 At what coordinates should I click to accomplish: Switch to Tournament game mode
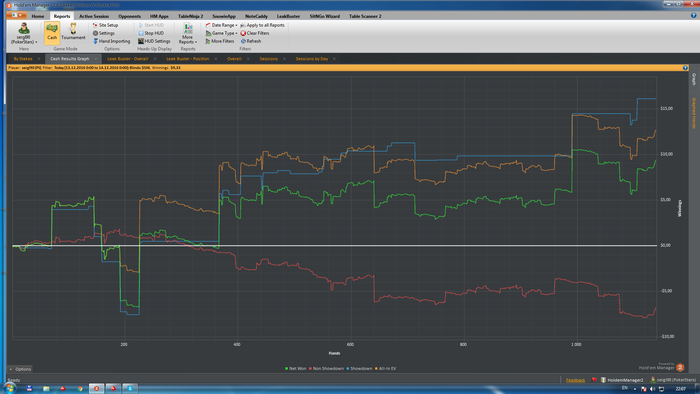73,33
